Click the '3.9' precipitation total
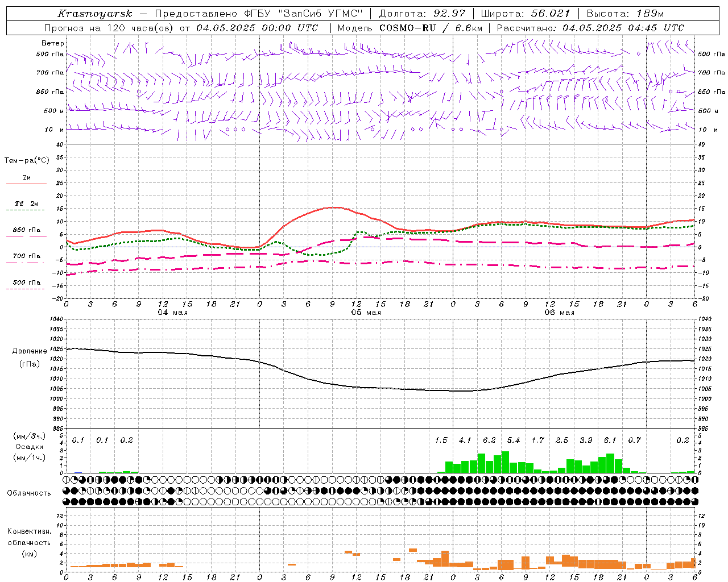The height and width of the screenshot is (582, 728). tap(586, 440)
